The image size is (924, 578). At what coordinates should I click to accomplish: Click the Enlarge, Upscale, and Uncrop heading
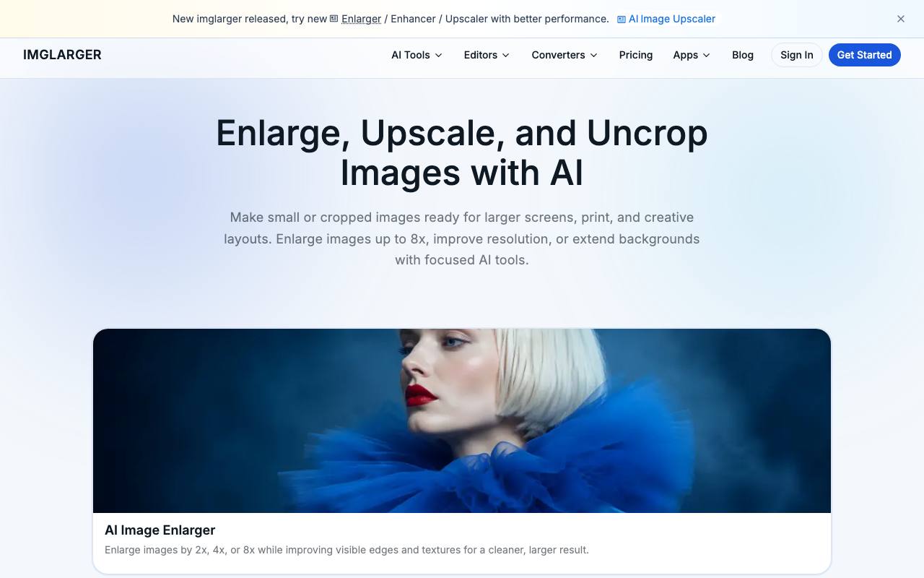pyautogui.click(x=462, y=152)
